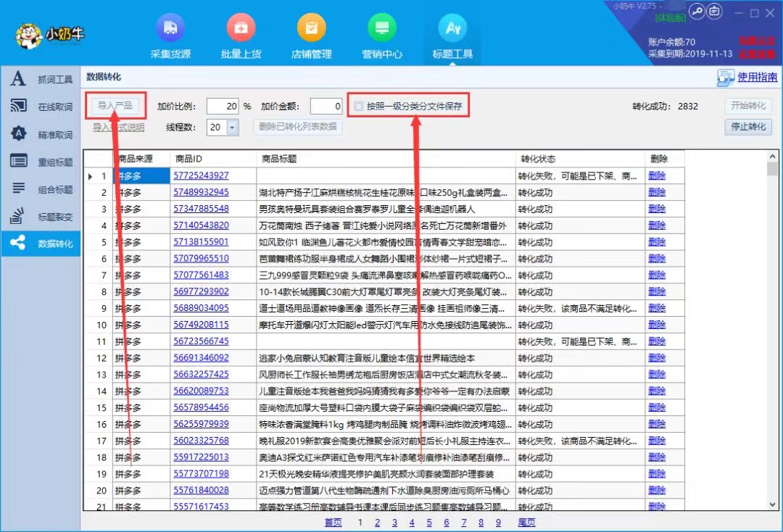Open the 采集货源 truck icon
The height and width of the screenshot is (532, 783).
tap(170, 28)
